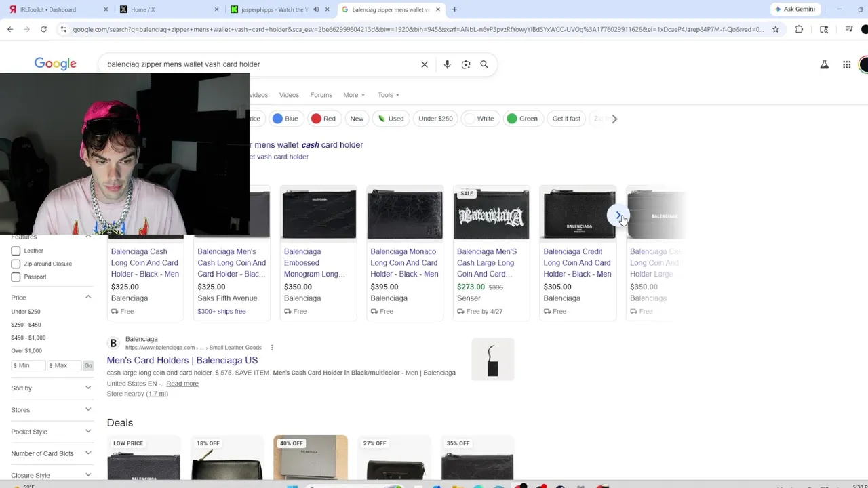Screen dimensions: 868x488
Task: Apply custom price with Go button
Action: (88, 365)
